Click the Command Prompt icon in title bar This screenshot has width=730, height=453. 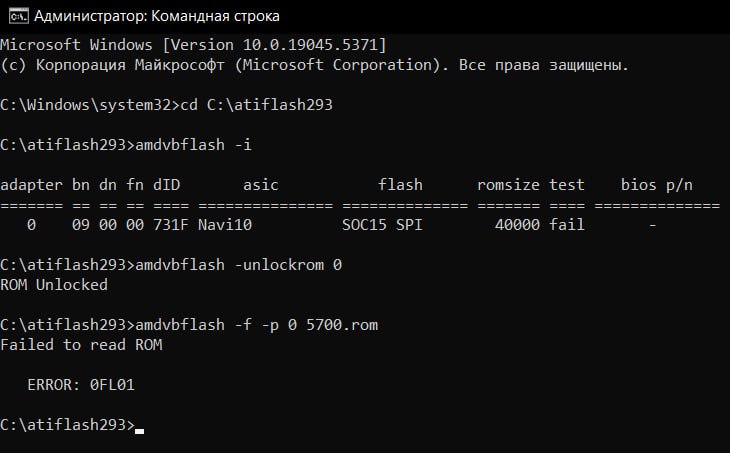19,16
